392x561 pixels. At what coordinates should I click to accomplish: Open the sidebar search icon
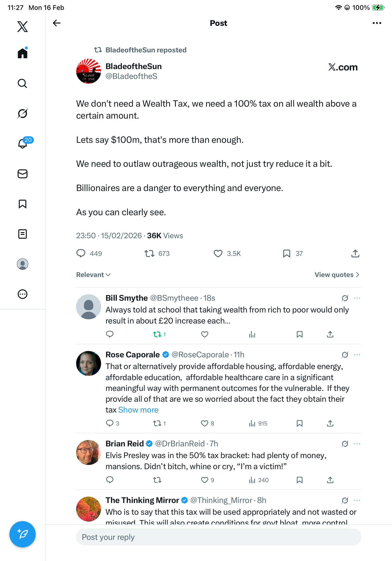click(x=23, y=84)
